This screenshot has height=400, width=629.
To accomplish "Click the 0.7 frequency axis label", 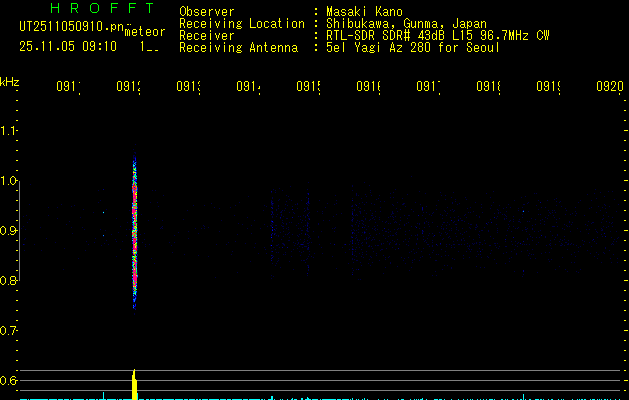I will point(8,331).
